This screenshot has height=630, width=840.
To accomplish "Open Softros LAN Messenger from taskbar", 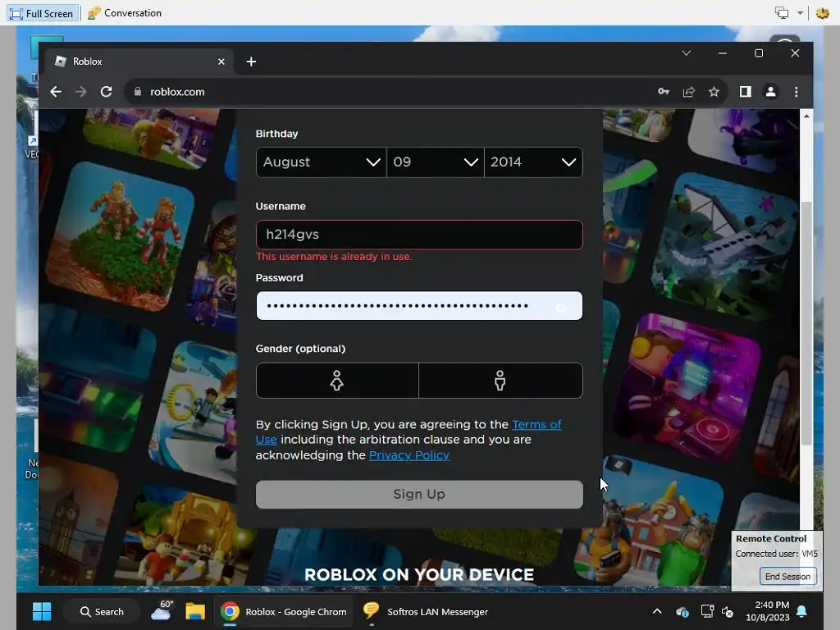I will click(426, 611).
